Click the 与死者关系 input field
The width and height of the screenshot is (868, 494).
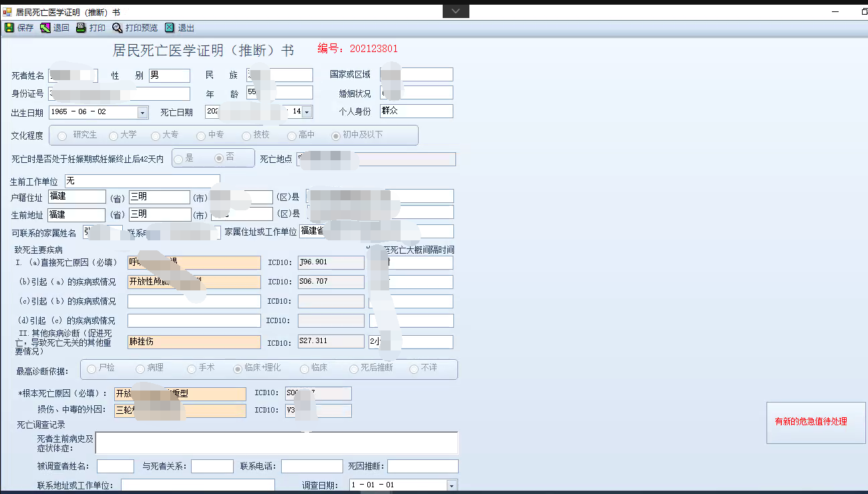pyautogui.click(x=212, y=466)
